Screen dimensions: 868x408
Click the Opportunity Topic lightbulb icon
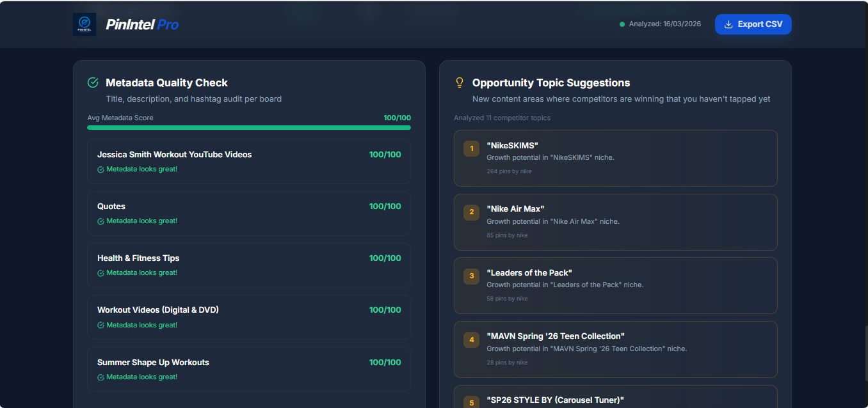click(459, 82)
